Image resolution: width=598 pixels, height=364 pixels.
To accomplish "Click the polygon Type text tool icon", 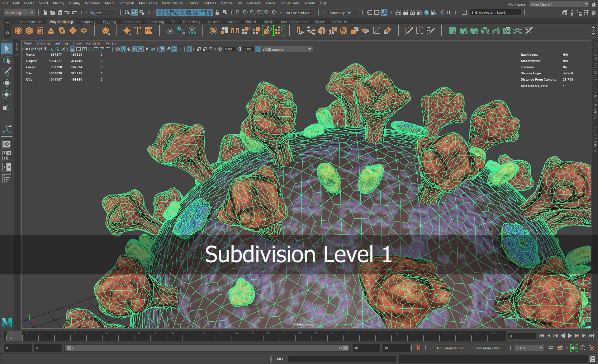I will coord(137,30).
